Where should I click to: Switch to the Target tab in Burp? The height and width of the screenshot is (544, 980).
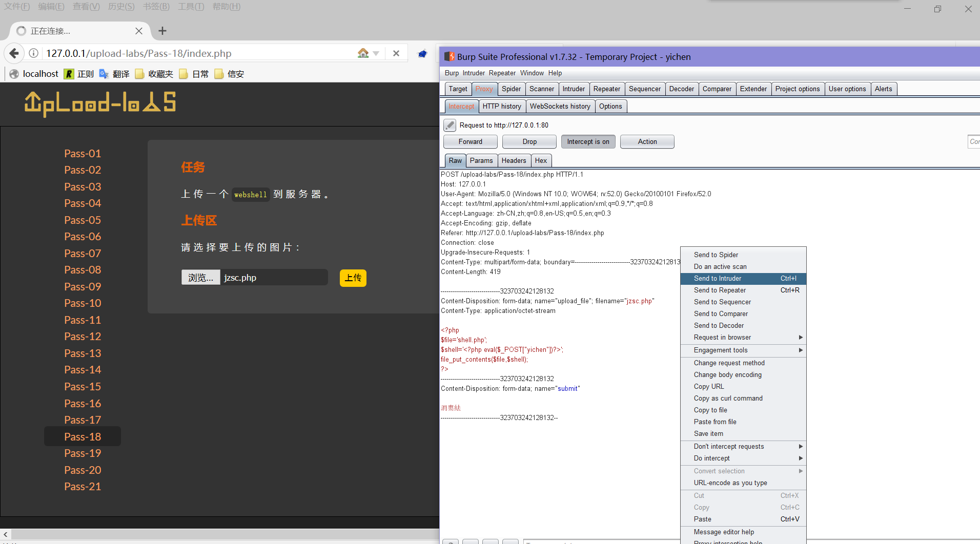pyautogui.click(x=458, y=89)
